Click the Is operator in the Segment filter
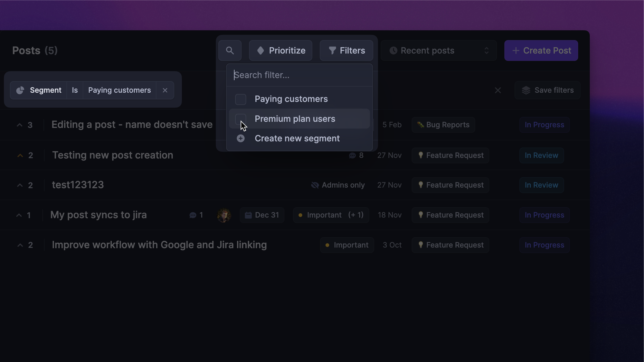Screen dimensions: 644x362 (x=74, y=90)
